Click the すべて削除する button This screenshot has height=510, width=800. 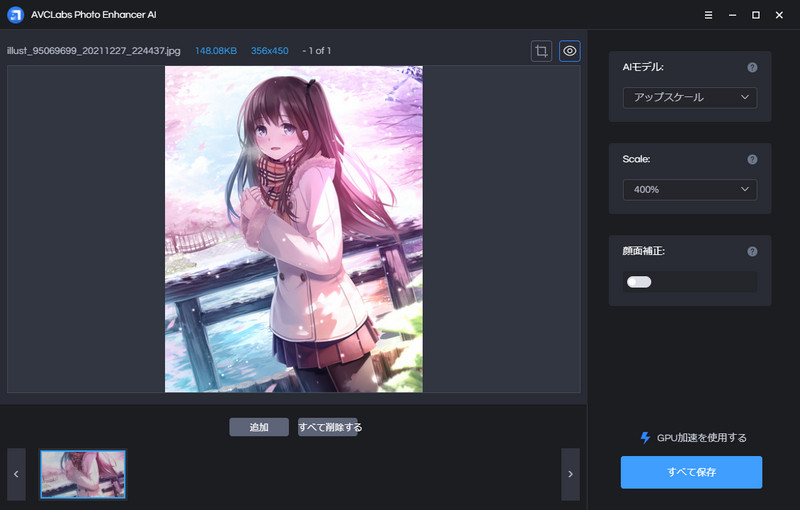(330, 427)
